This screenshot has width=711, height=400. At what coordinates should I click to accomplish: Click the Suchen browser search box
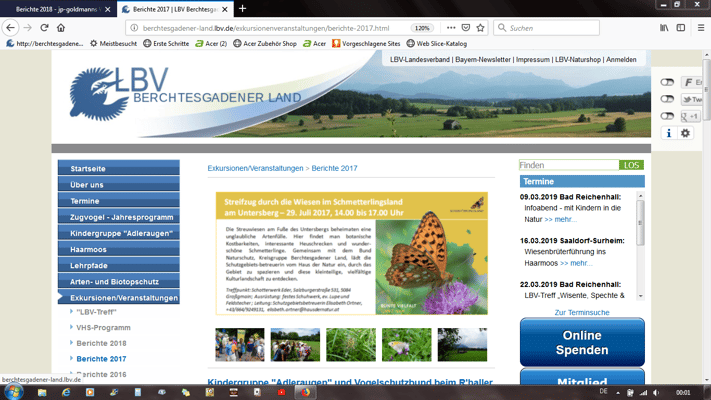pos(546,28)
